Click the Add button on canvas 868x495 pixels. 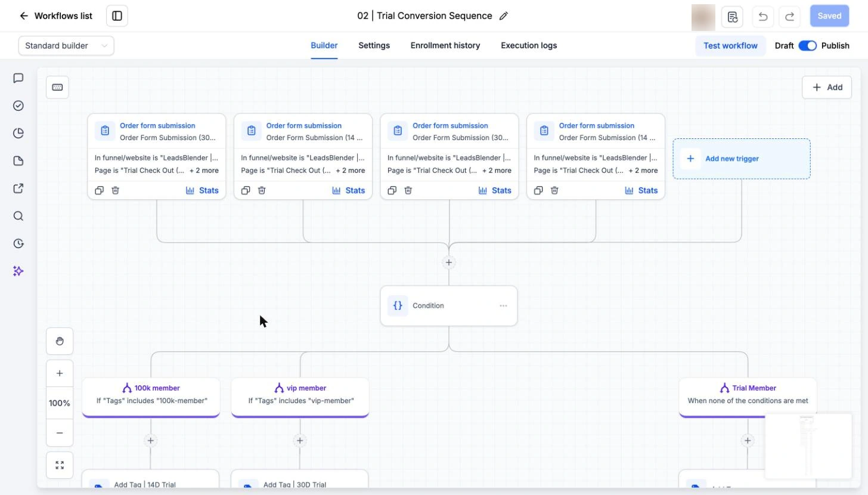(x=827, y=87)
